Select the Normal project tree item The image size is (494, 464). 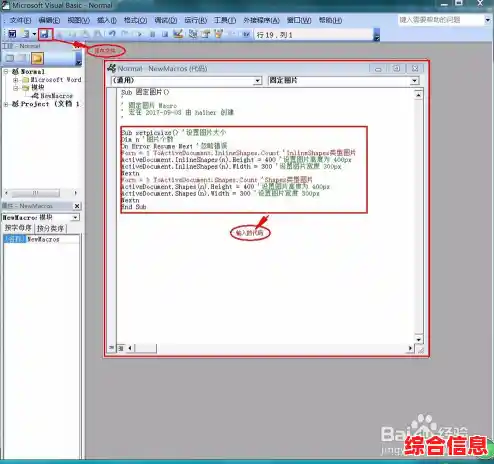[28, 72]
